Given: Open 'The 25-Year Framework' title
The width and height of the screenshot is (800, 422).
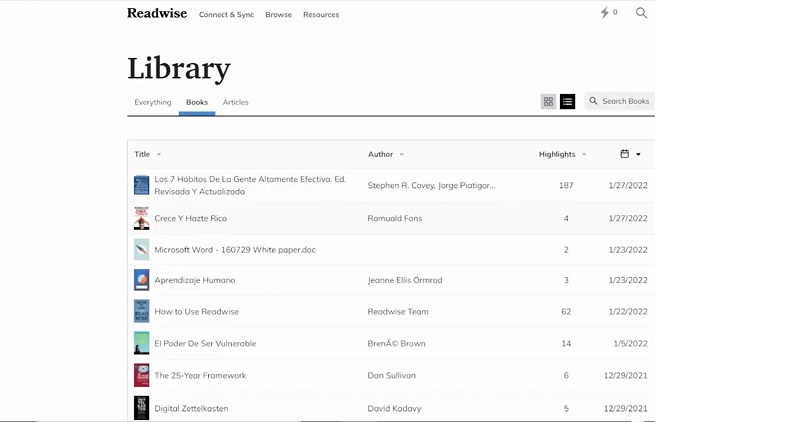Looking at the screenshot, I should coord(200,375).
